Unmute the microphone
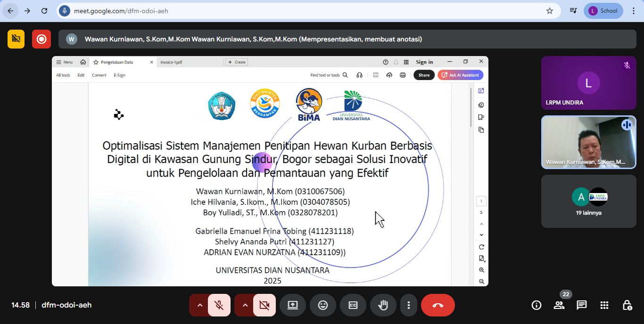 coord(219,305)
